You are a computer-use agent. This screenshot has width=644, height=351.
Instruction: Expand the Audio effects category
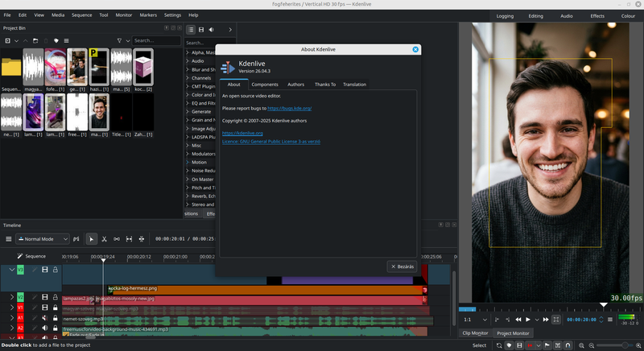tap(188, 60)
